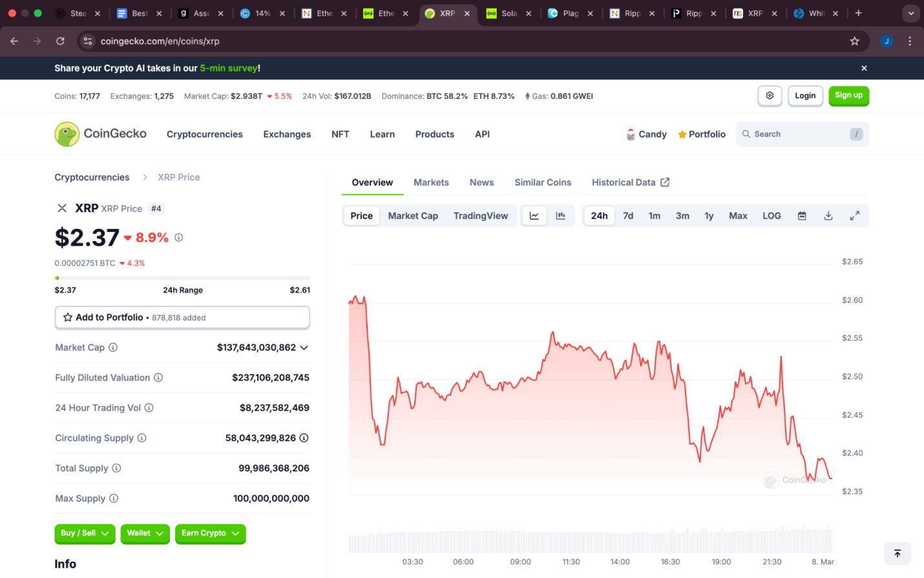Select the line chart view icon
The height and width of the screenshot is (578, 924).
tap(534, 215)
